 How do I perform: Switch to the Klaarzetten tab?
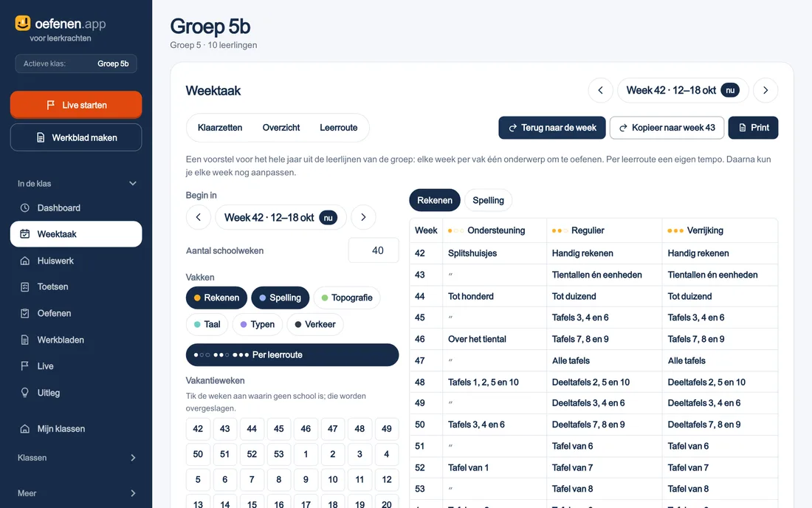(219, 128)
